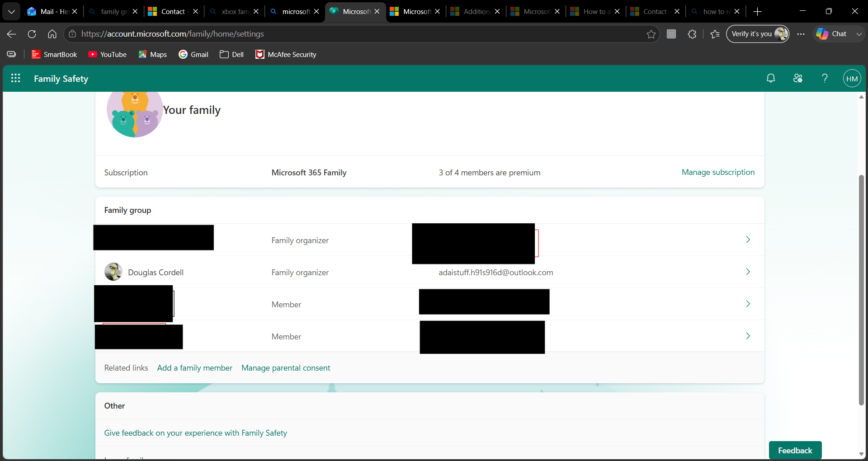Add this page to favorites with the star
The image size is (868, 461).
[651, 34]
